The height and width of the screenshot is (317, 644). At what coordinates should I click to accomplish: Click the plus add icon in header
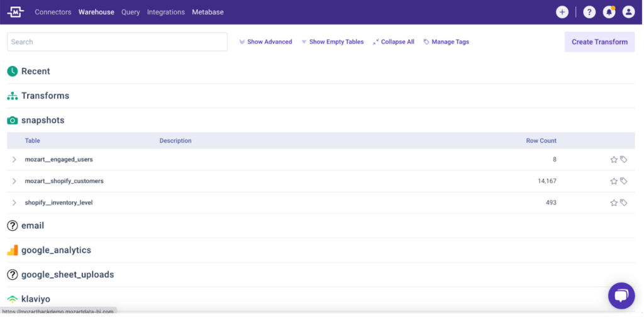coord(562,13)
